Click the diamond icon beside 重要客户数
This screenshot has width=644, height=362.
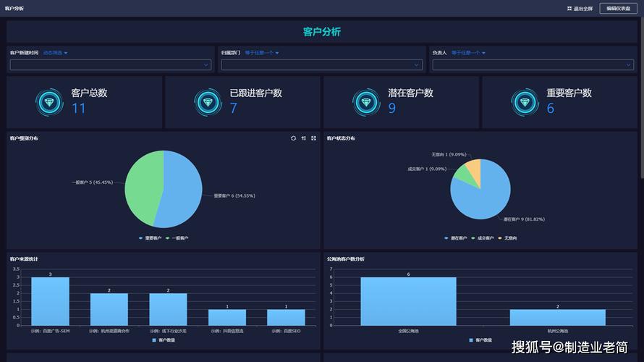click(x=525, y=102)
